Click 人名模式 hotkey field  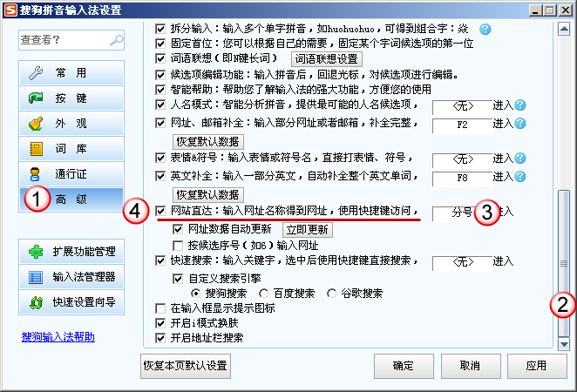pos(463,106)
